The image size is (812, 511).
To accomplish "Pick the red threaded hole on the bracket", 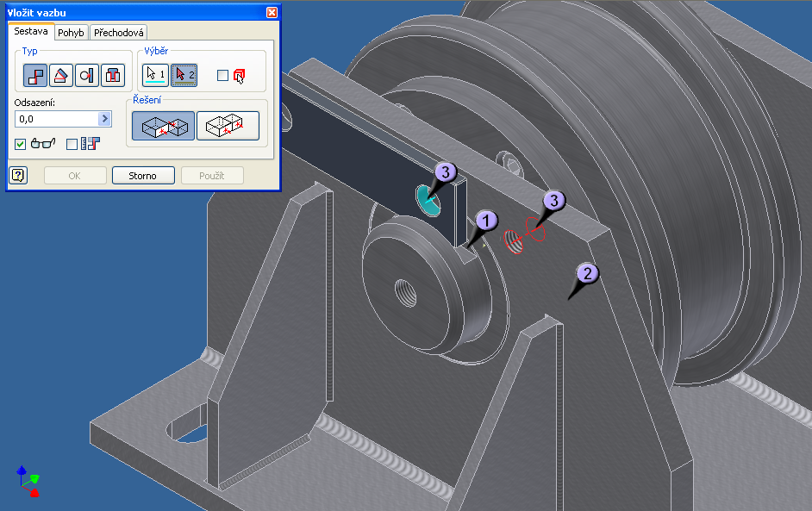I will [x=514, y=242].
